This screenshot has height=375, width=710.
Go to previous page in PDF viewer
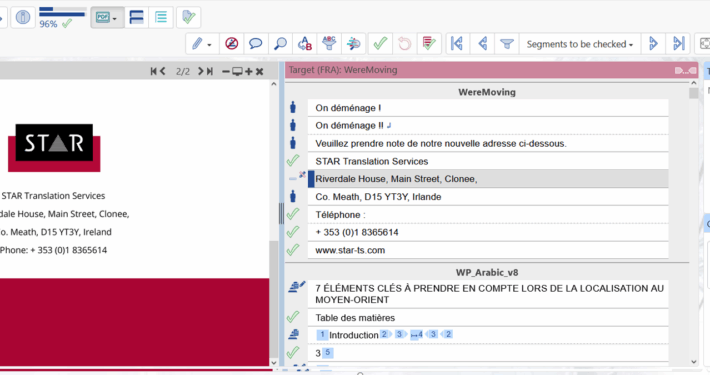(x=163, y=71)
